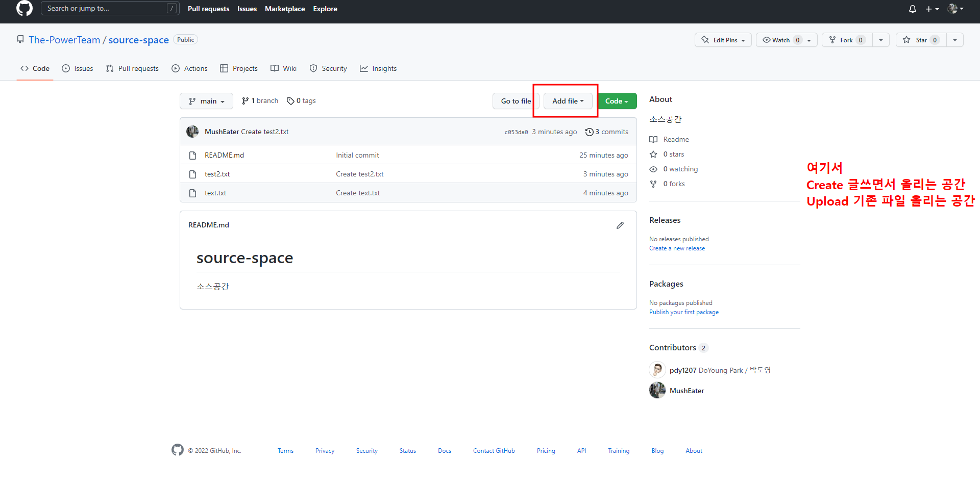Image resolution: width=980 pixels, height=487 pixels.
Task: Click Create a new release
Action: point(677,248)
